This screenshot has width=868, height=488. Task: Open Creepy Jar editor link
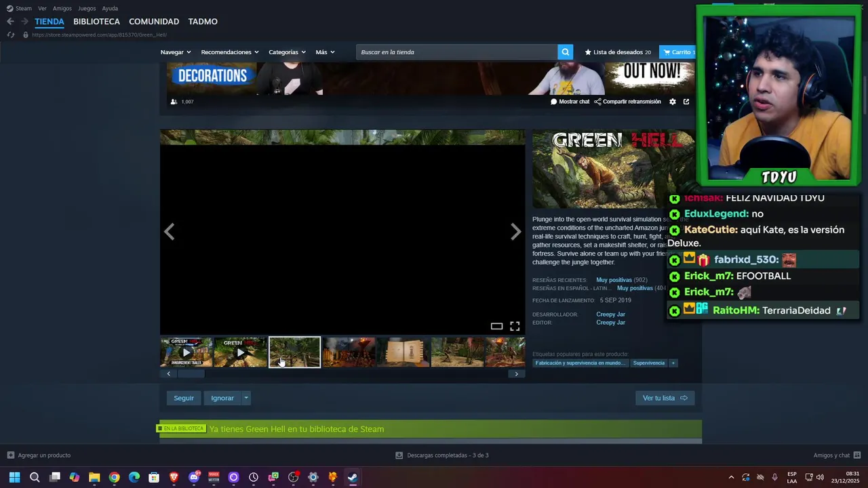tap(610, 323)
